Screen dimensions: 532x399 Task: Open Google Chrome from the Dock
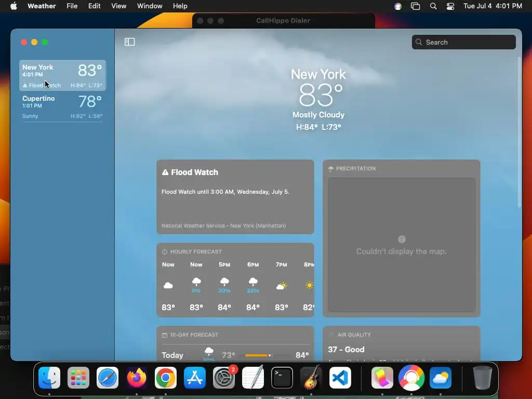pyautogui.click(x=166, y=378)
